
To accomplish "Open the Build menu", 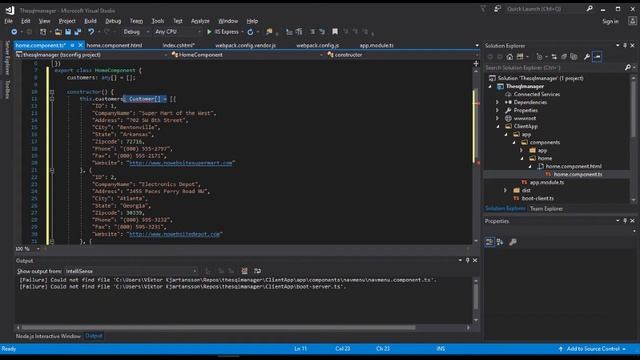I will click(x=90, y=21).
